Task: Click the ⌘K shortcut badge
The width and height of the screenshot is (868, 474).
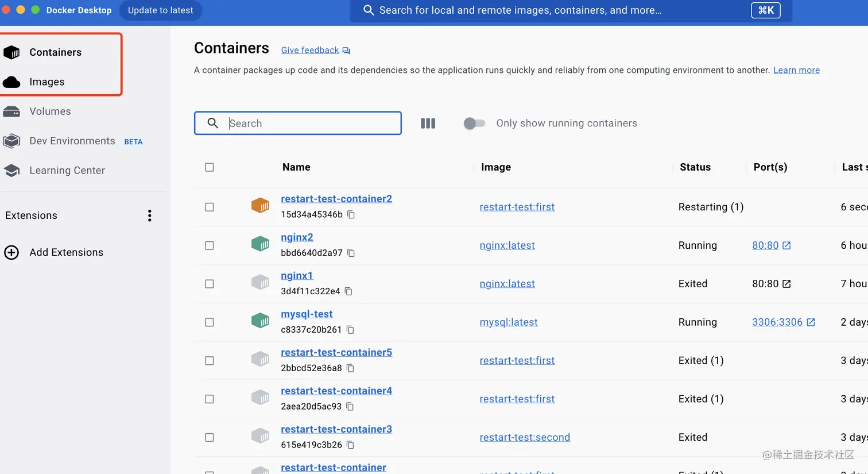Action: (766, 10)
